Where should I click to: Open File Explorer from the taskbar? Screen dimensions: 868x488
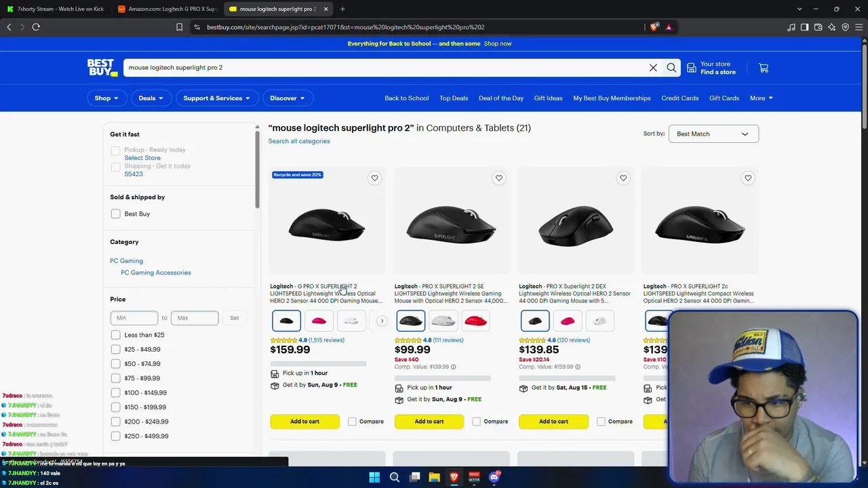tap(435, 477)
